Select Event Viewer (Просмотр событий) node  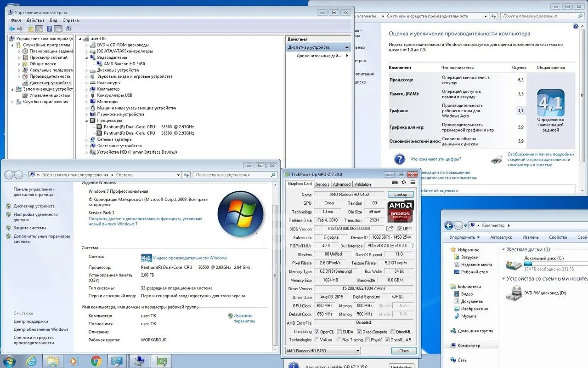(45, 57)
